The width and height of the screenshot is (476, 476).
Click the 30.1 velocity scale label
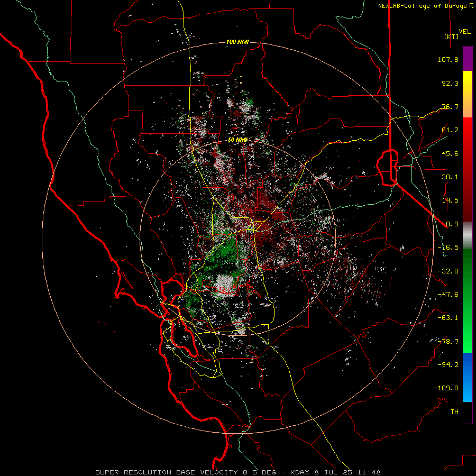coord(450,177)
